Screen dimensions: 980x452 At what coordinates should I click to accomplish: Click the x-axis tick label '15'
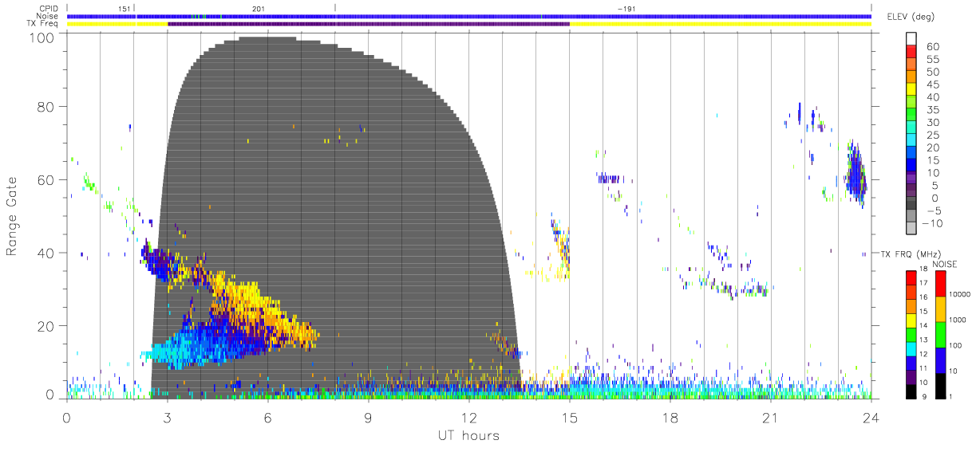570,417
